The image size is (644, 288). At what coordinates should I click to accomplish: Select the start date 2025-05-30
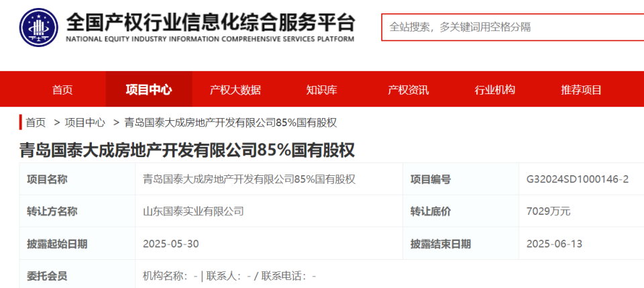(171, 244)
